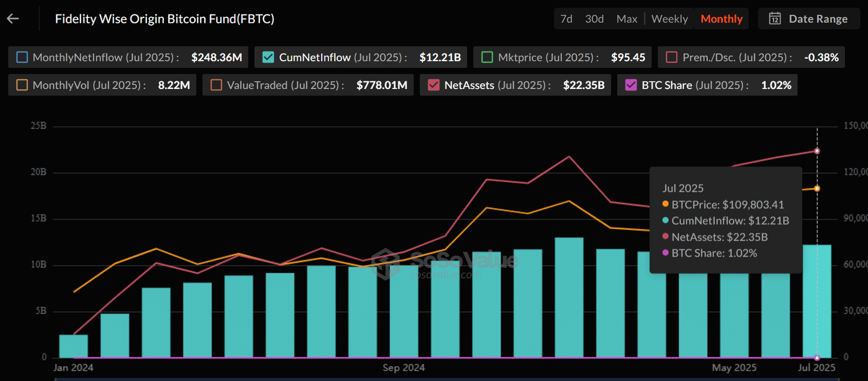Click the 25B left axis label
868x381 pixels.
tap(39, 126)
